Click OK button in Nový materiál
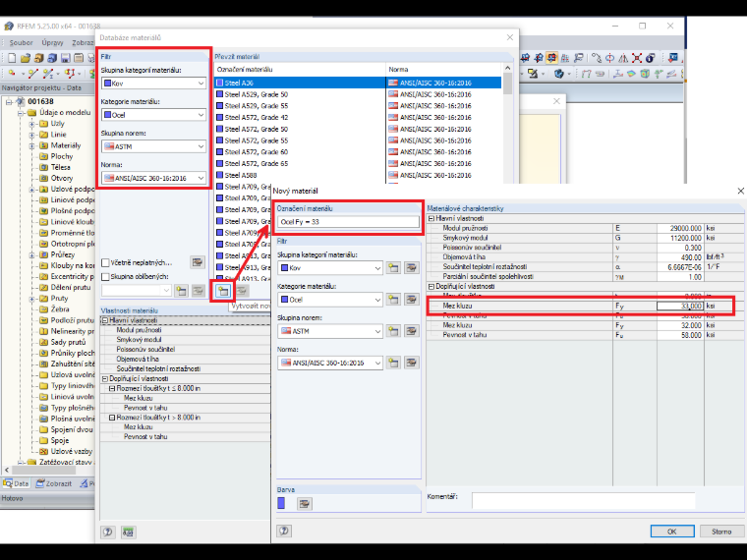 (x=671, y=532)
